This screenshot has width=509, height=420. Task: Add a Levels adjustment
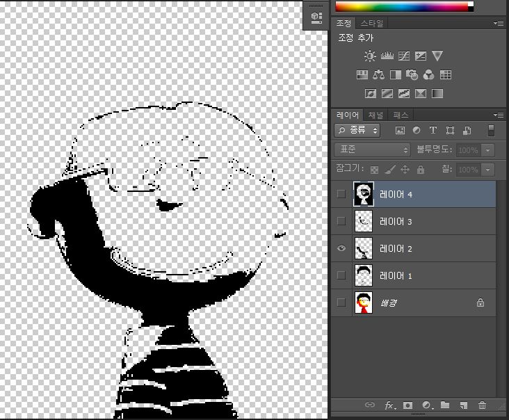coord(387,56)
